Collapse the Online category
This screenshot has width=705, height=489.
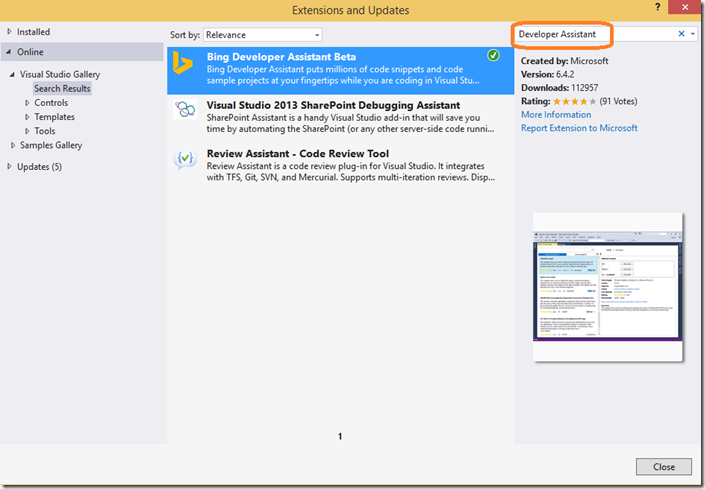(x=9, y=52)
